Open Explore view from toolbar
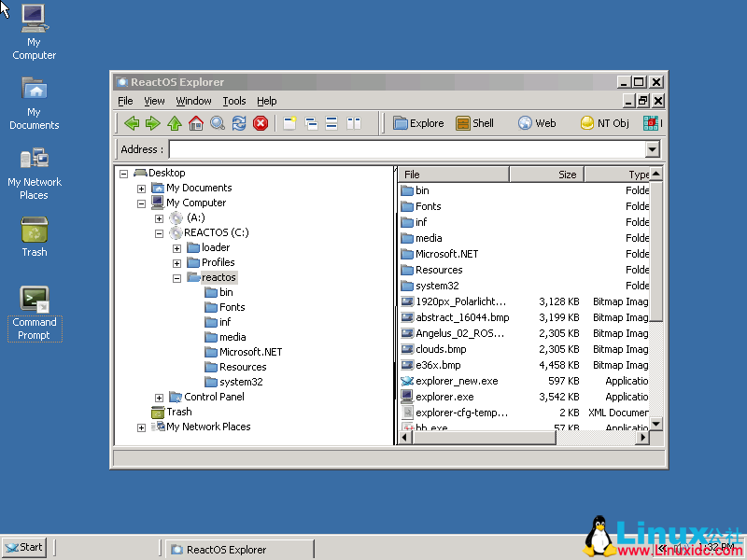This screenshot has height=560, width=747. point(418,123)
